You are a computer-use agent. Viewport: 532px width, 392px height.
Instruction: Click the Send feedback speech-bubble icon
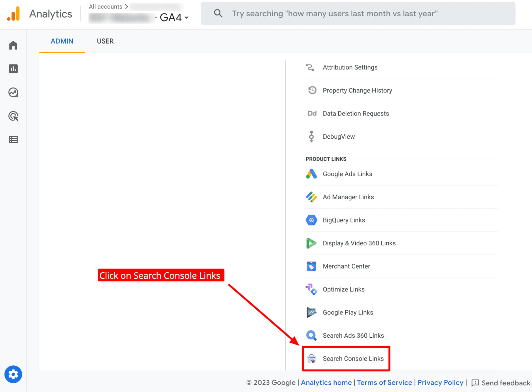click(476, 383)
